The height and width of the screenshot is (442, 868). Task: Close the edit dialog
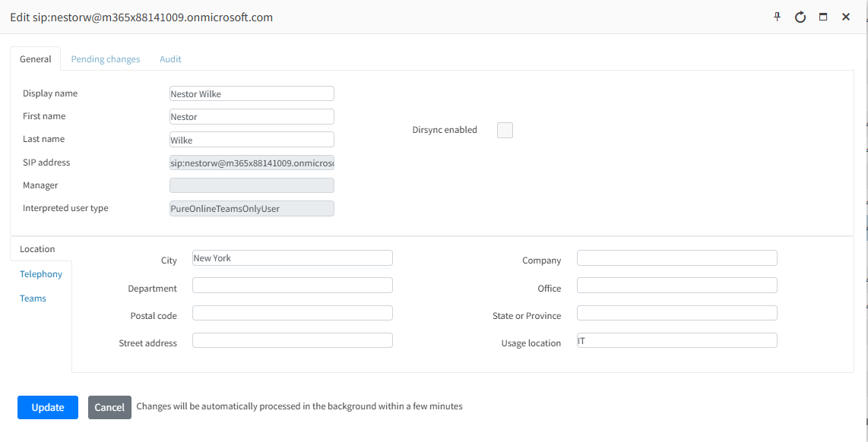(x=845, y=17)
